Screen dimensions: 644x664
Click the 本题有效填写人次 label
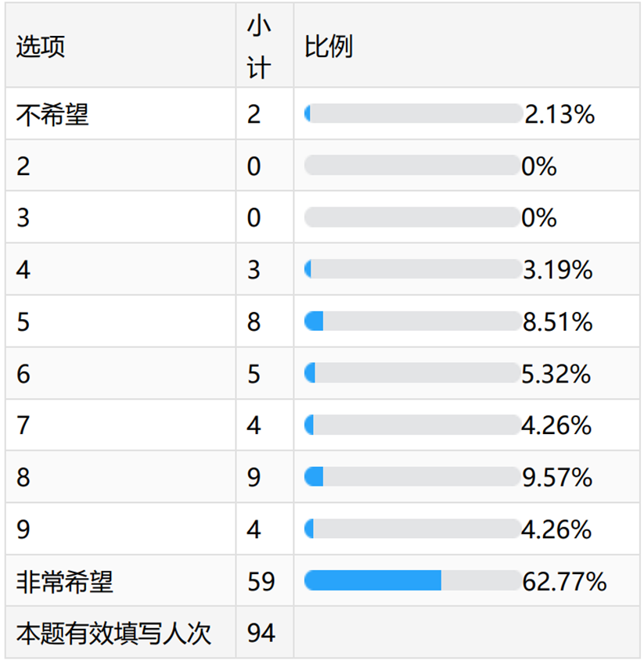tap(113, 633)
